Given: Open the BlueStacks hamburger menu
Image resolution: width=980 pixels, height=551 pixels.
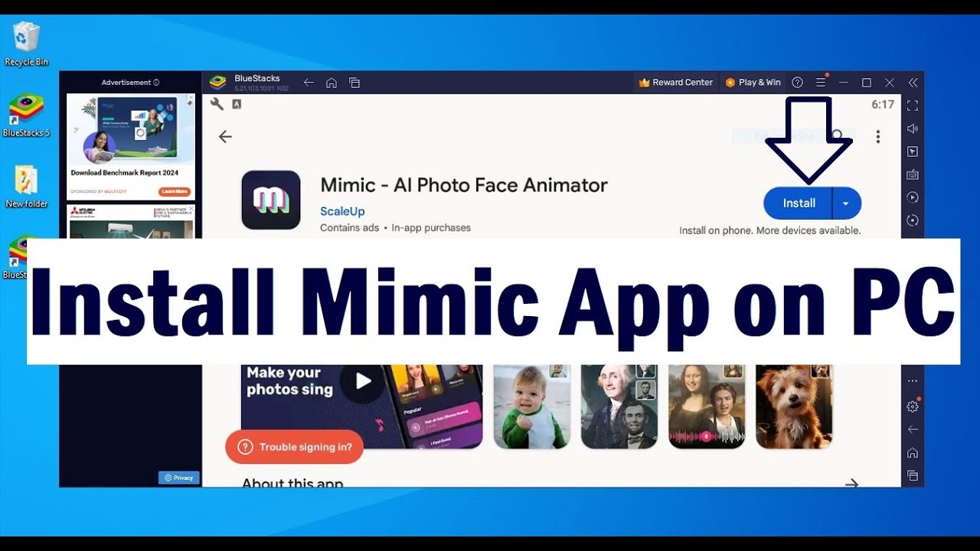Looking at the screenshot, I should (821, 83).
